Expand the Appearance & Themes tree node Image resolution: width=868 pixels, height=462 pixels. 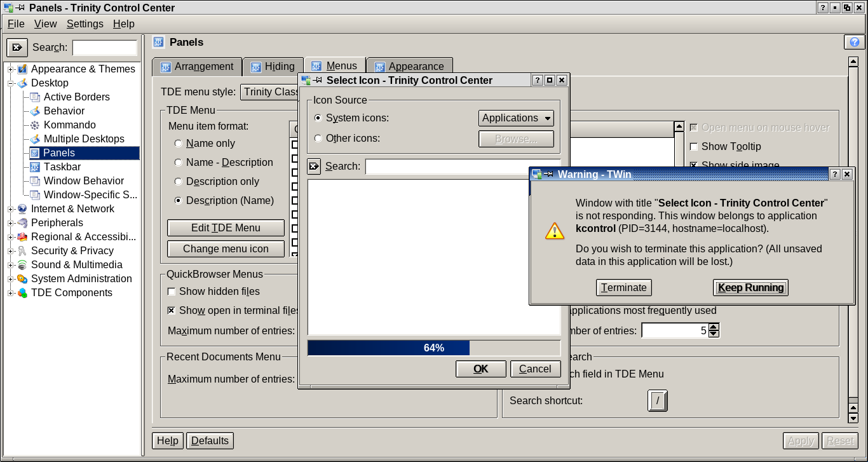pos(10,69)
